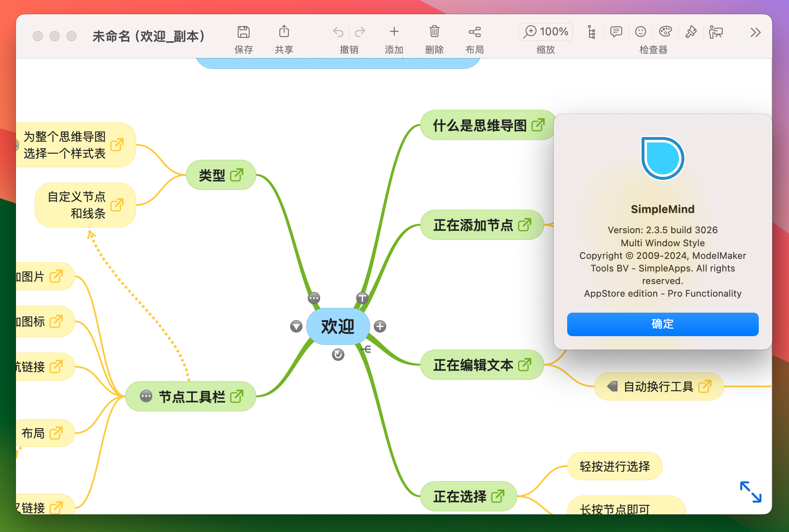Click the T text handle on 欢迎 node
This screenshot has width=789, height=532.
point(362,298)
